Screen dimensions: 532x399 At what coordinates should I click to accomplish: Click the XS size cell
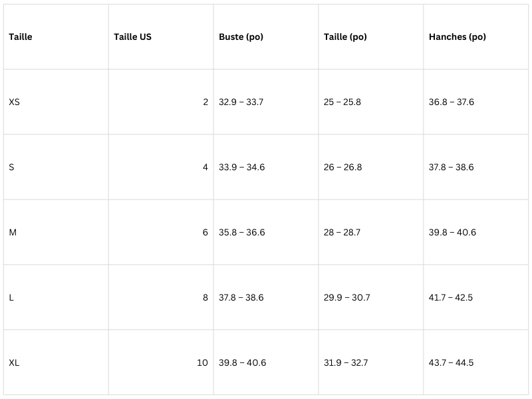[x=56, y=102]
